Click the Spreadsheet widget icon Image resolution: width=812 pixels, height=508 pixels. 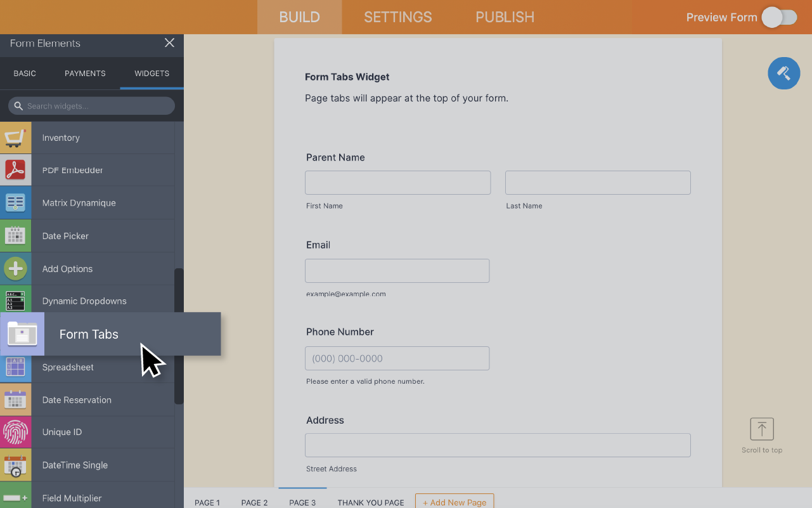[15, 367]
